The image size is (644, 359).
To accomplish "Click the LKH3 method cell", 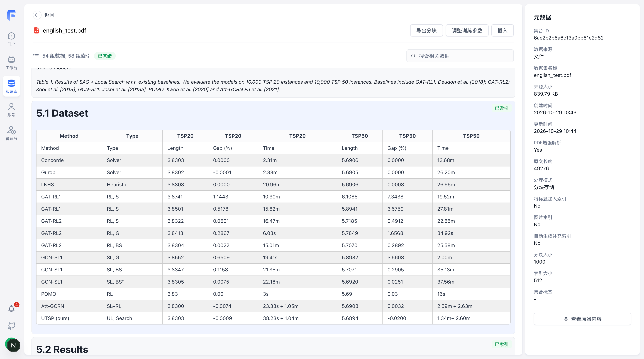I will [69, 184].
